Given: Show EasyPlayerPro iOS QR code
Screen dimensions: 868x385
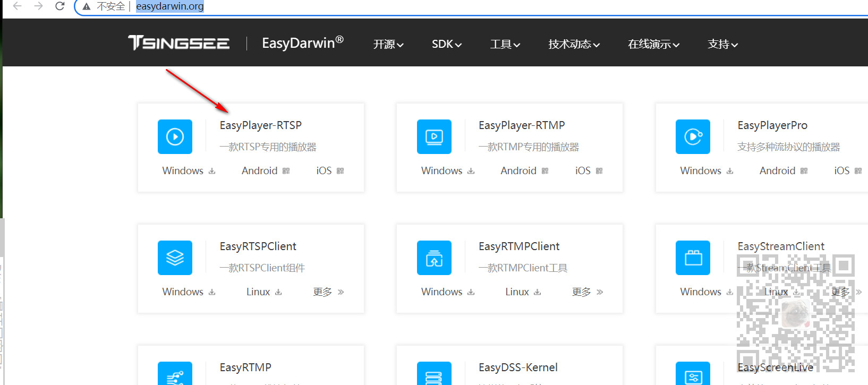Looking at the screenshot, I should pyautogui.click(x=848, y=170).
